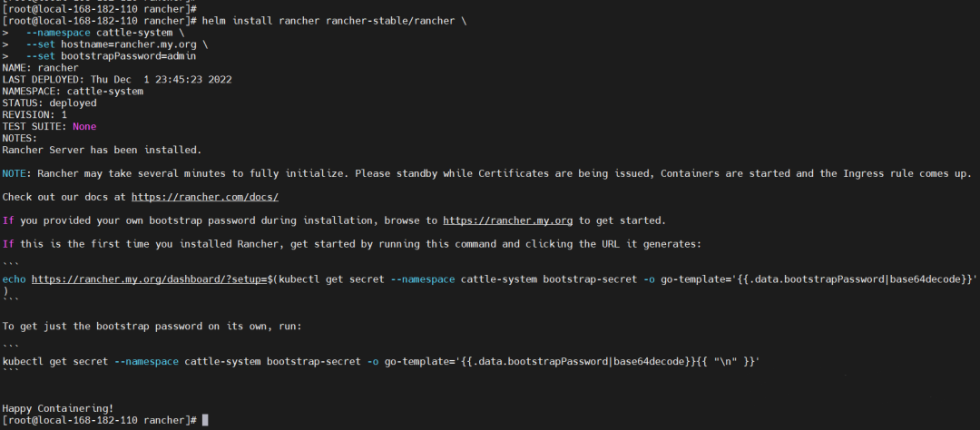Screen dimensions: 980x430
Task: Click the 'TEST SUITE: None' line
Action: click(x=49, y=126)
